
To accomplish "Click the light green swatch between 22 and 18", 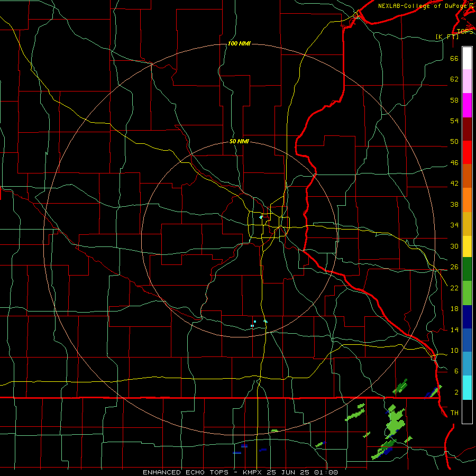I will click(x=467, y=293).
